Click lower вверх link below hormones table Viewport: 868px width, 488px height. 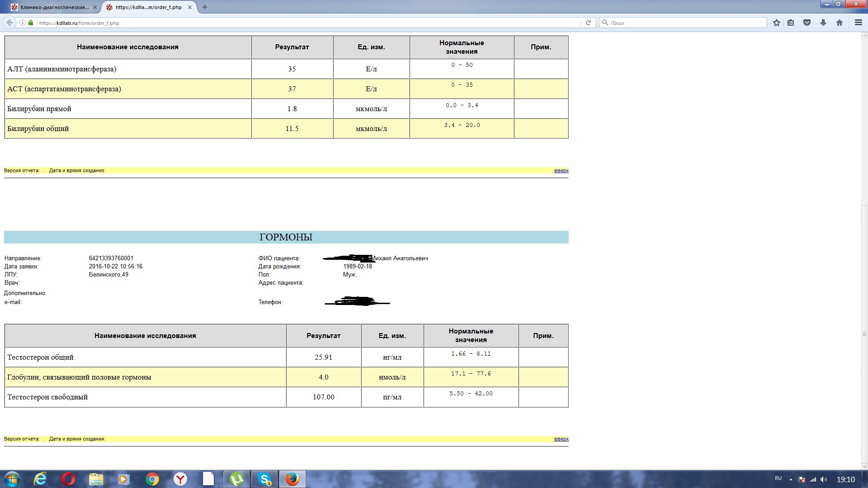pyautogui.click(x=561, y=439)
